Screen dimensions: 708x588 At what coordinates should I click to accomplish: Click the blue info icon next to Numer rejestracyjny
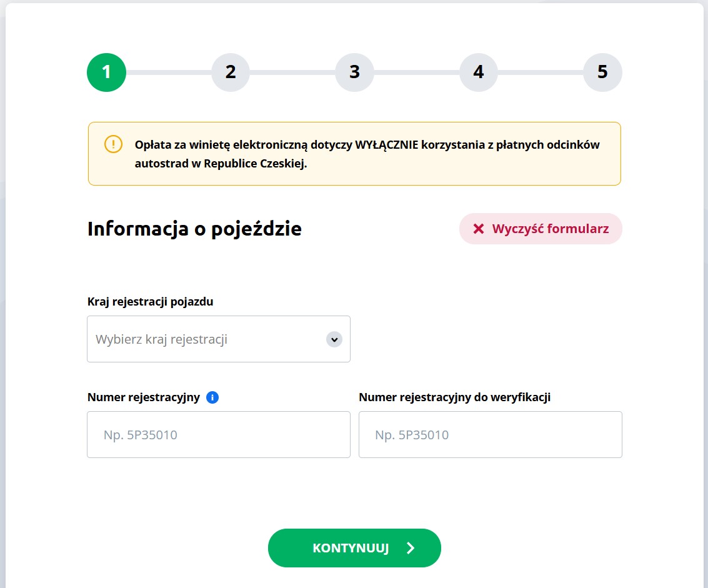[212, 397]
